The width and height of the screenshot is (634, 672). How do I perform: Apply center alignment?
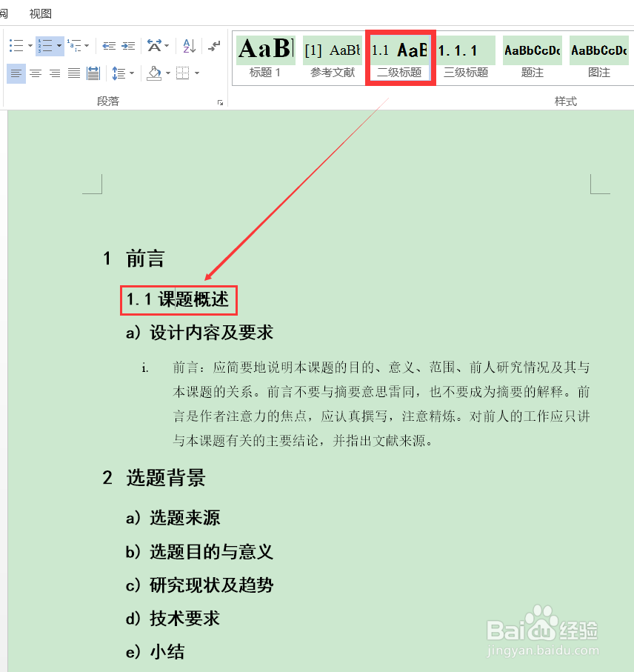click(35, 73)
